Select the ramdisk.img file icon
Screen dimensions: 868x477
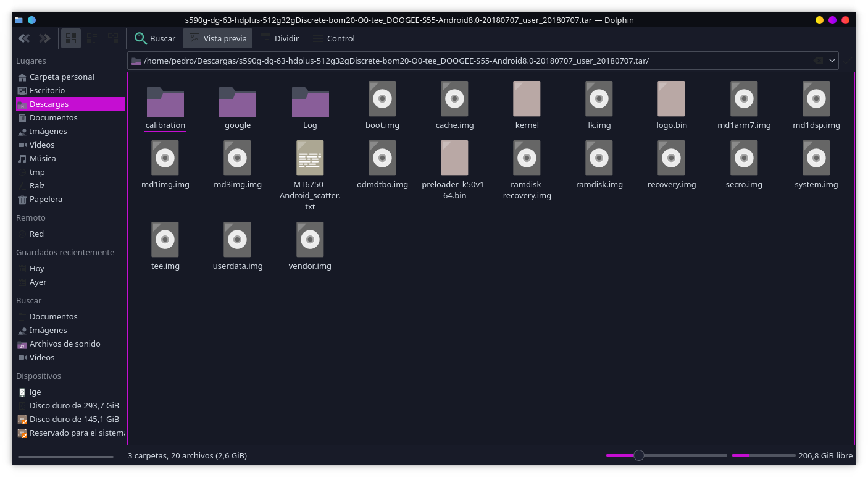(599, 158)
